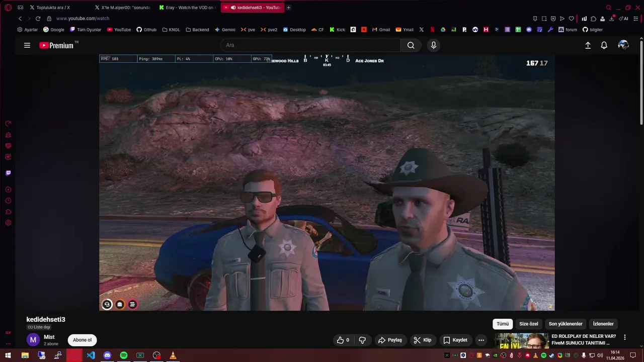Viewport: 644px width, 362px height.
Task: Click the Opera GX menu logo
Action: pyautogui.click(x=8, y=8)
